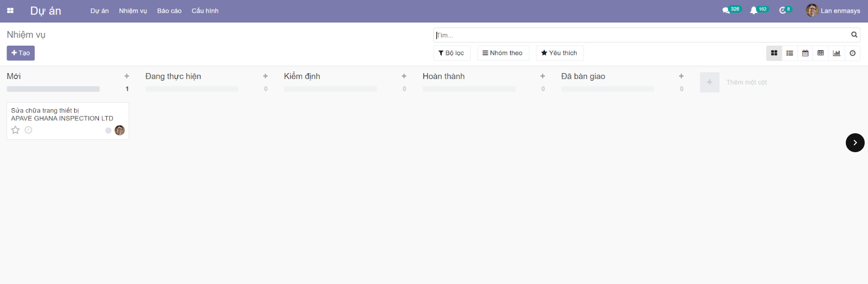Switch to pivot table view
The height and width of the screenshot is (284, 868).
point(821,53)
